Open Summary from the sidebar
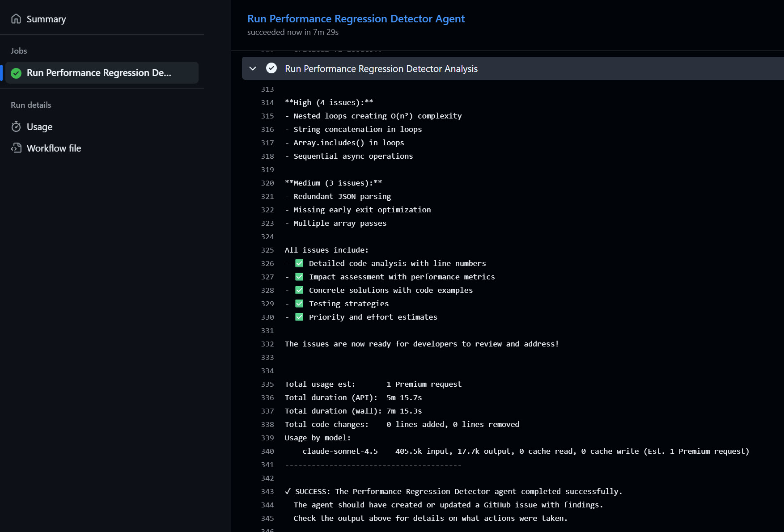784x532 pixels. point(46,19)
